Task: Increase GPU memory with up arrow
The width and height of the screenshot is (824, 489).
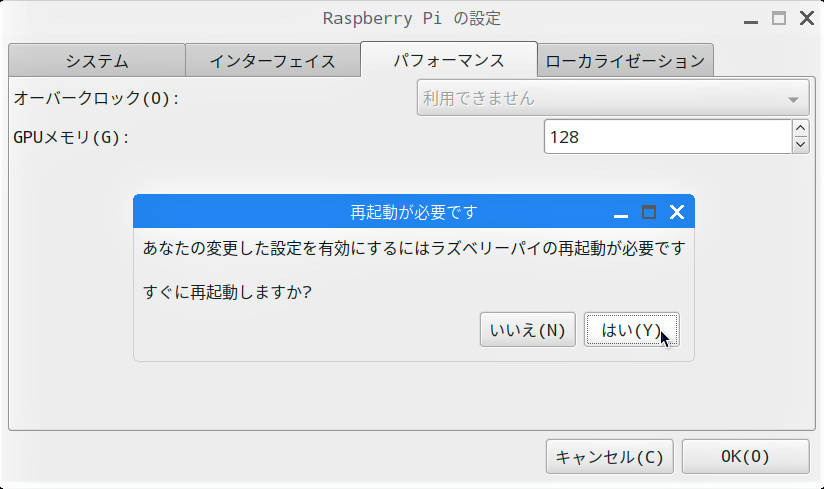Action: coord(800,128)
